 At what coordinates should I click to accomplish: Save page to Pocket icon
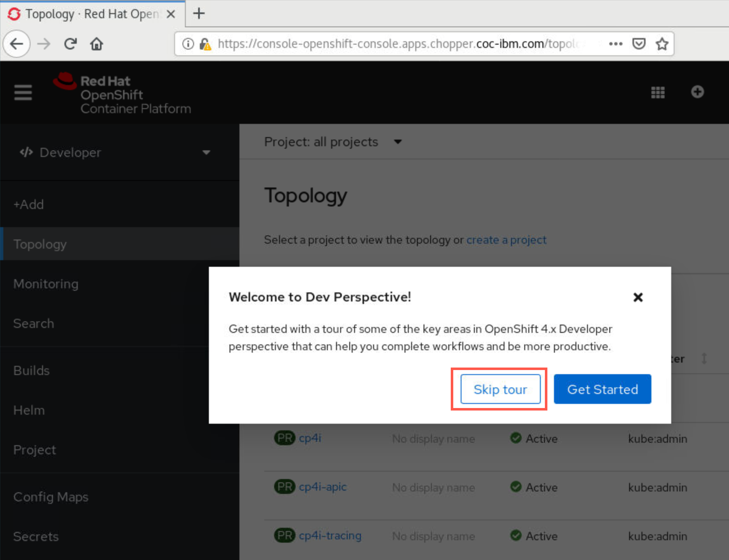point(639,44)
